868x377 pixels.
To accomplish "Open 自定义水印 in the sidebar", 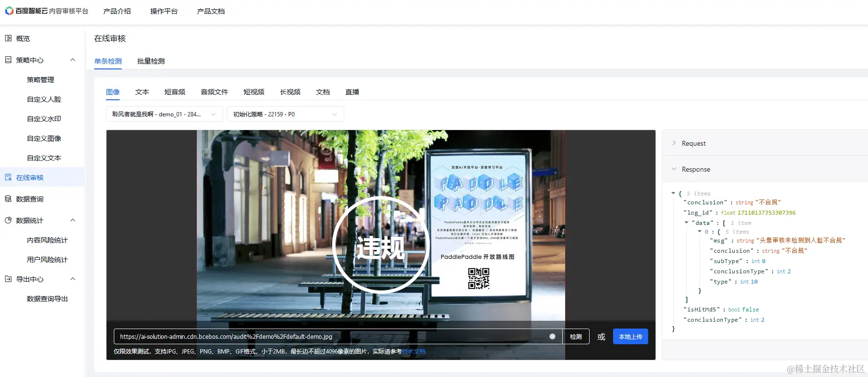I will (44, 119).
